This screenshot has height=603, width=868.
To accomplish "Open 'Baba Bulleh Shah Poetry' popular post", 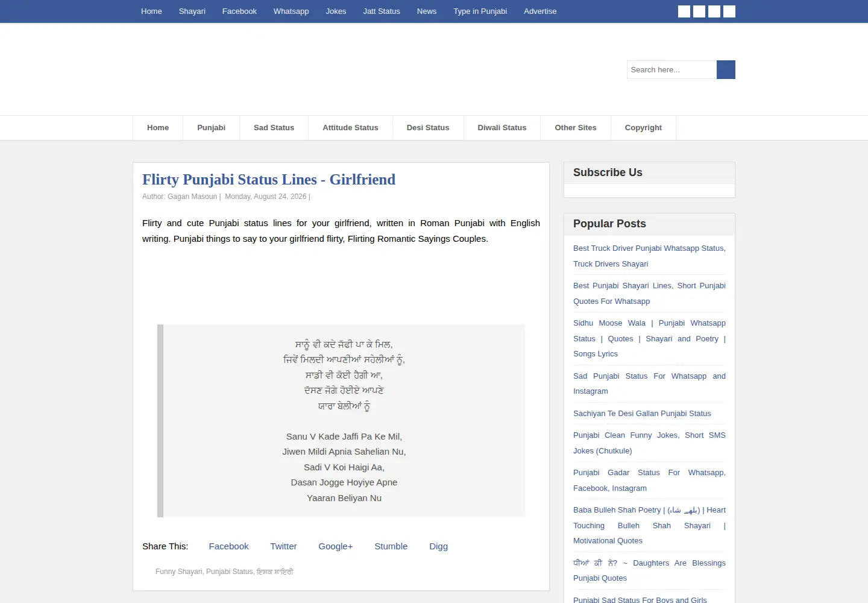I will point(649,525).
